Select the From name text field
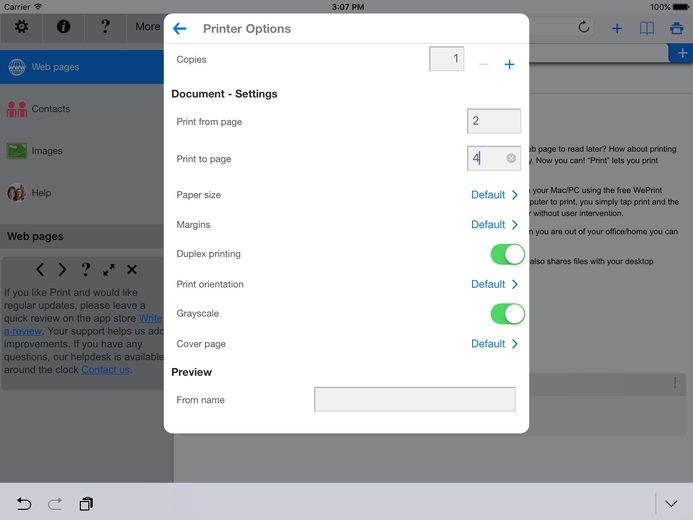The width and height of the screenshot is (693, 520). click(x=415, y=399)
